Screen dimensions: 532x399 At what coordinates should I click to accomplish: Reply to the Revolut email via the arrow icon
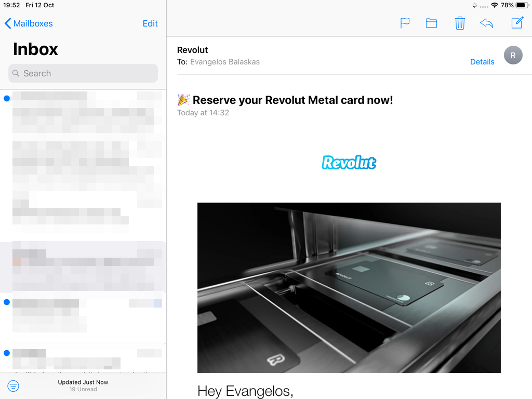486,23
